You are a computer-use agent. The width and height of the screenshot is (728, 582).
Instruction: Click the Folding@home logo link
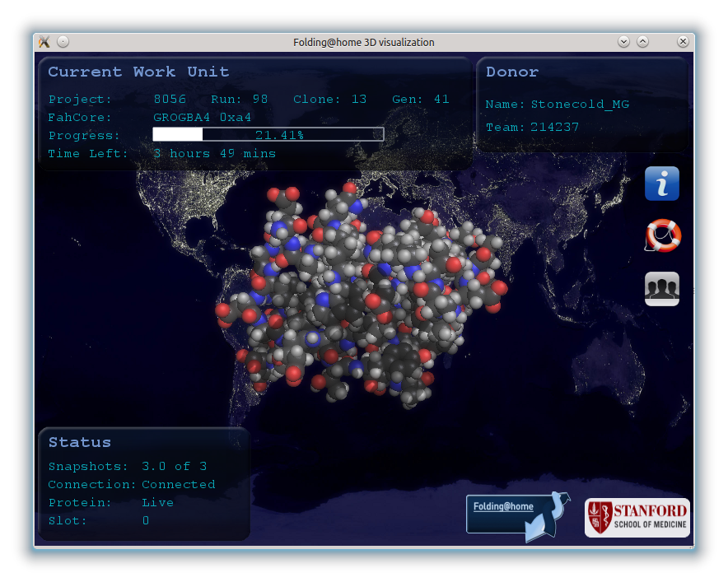coord(518,516)
